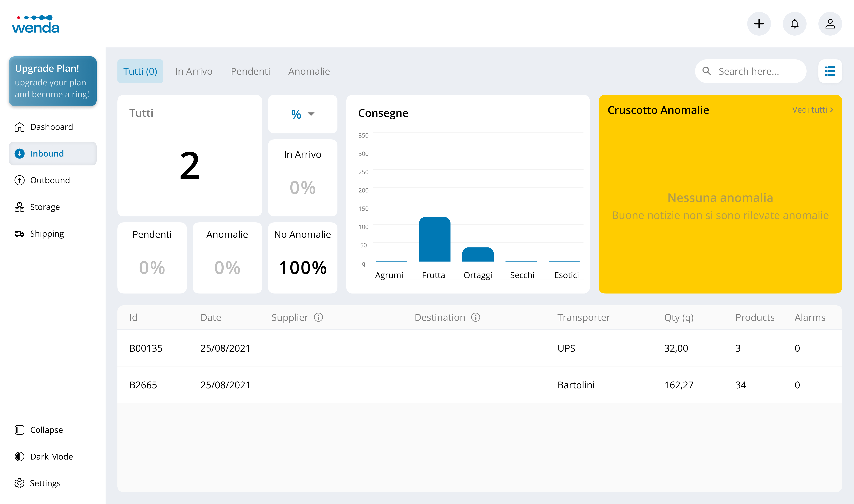Image resolution: width=854 pixels, height=504 pixels.
Task: Click the Anomalie 0% card
Action: 227,258
